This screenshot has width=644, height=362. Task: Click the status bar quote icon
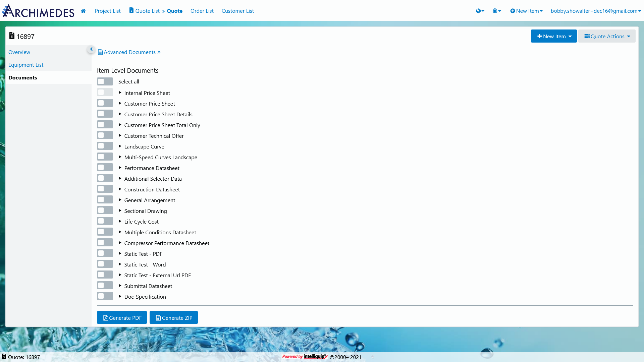[4, 357]
